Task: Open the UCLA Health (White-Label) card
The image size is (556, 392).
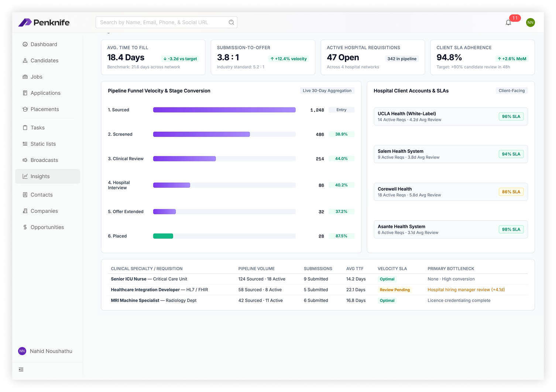Action: pos(451,117)
